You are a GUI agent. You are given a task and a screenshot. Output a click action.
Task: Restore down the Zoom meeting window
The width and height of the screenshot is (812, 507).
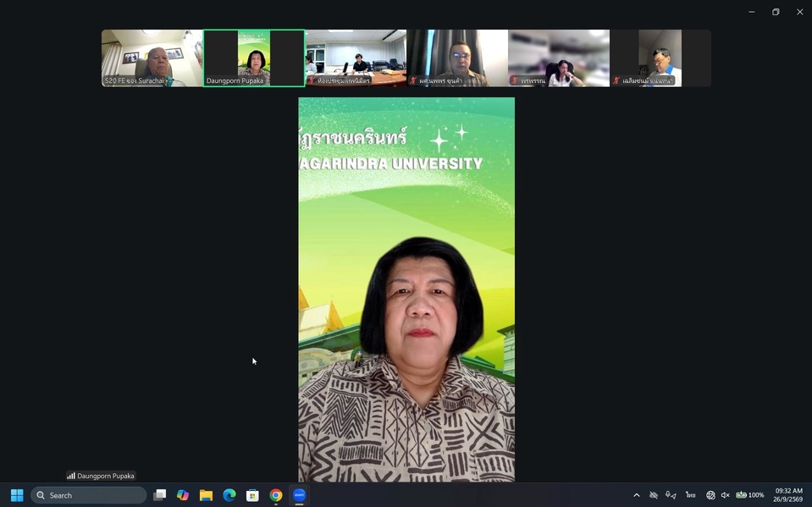pos(776,12)
